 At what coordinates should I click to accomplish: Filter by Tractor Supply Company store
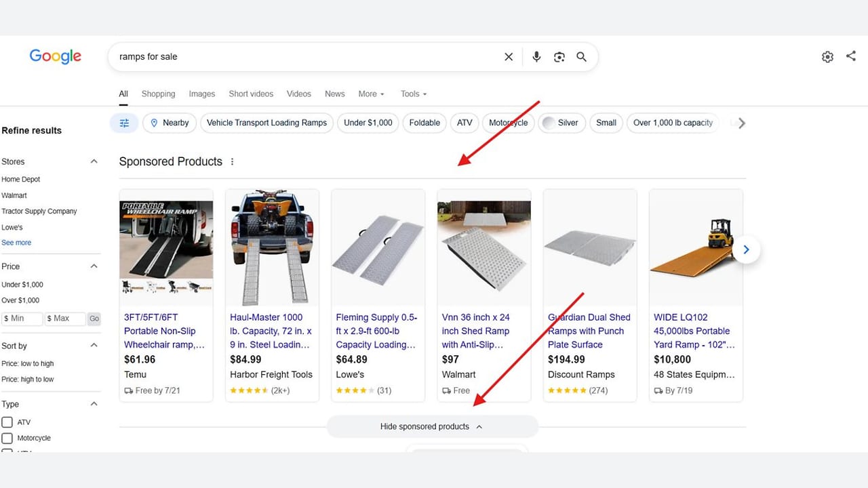[x=39, y=211]
